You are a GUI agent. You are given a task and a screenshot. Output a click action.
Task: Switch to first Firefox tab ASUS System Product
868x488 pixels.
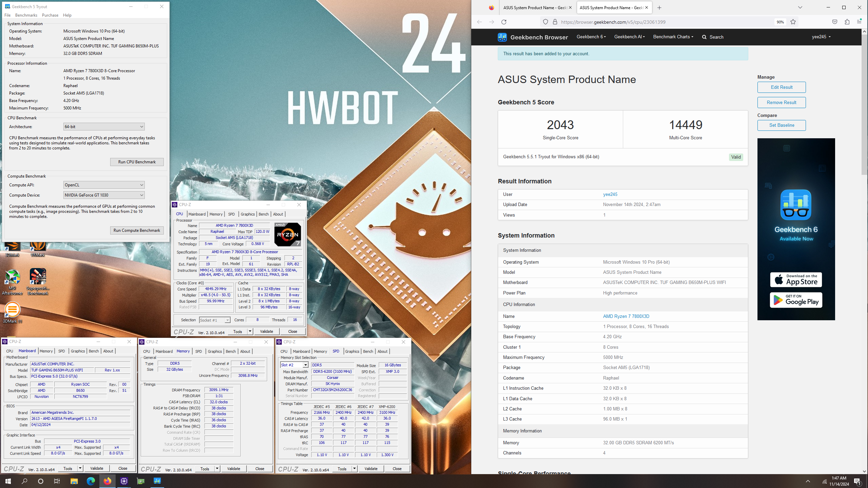click(x=535, y=7)
